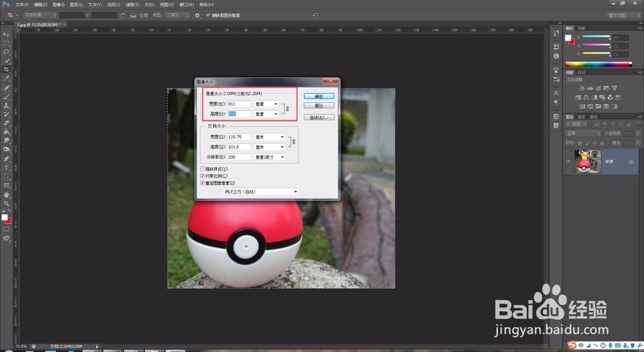
Task: Open the 编辑(E) menu
Action: coord(40,5)
